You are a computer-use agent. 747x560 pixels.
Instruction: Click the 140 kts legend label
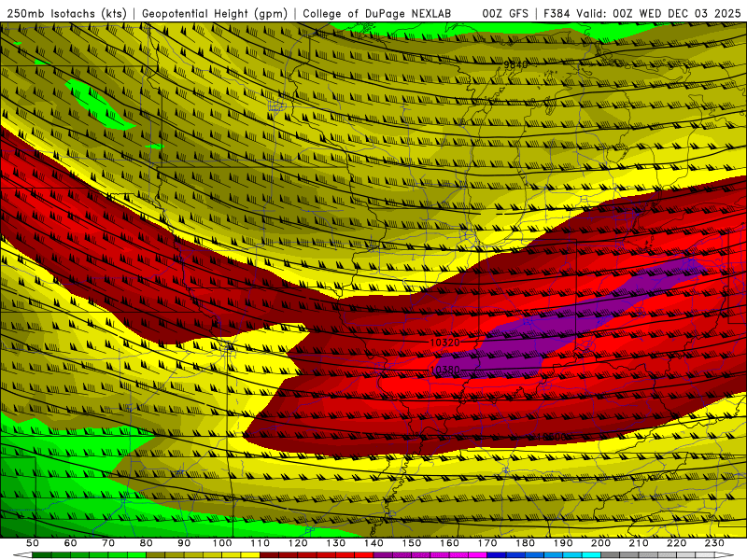[x=374, y=543]
